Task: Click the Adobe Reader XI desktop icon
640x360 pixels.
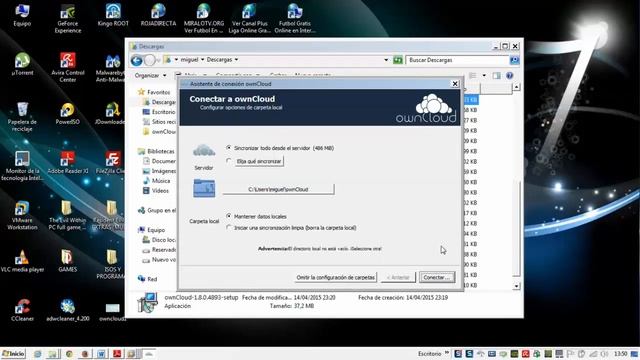Action: [x=68, y=163]
